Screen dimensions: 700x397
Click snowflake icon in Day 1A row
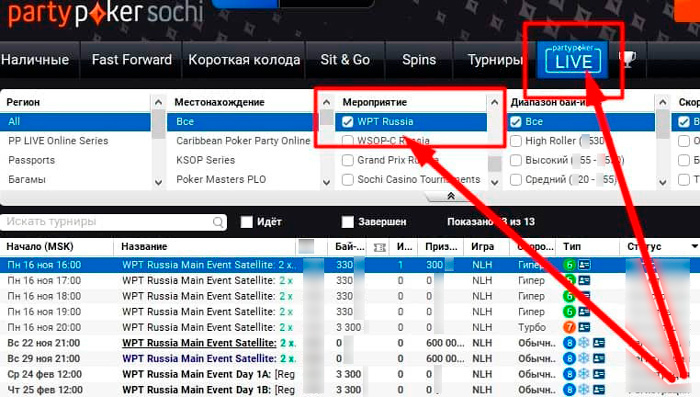(584, 374)
